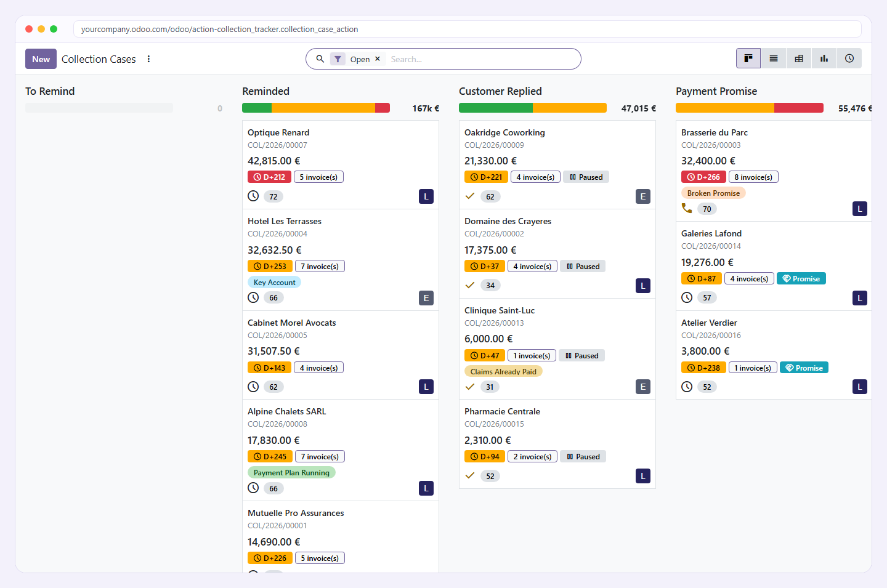Click Paused badge on Oakridge Coworking card

586,177
